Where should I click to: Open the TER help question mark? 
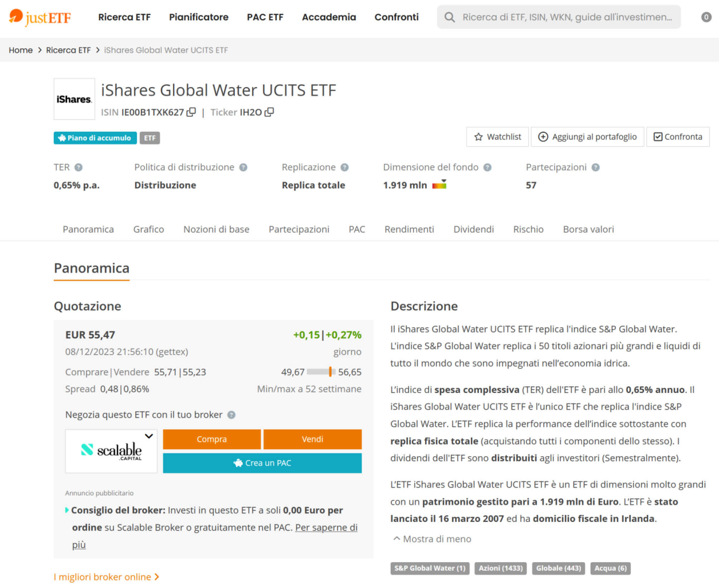78,167
